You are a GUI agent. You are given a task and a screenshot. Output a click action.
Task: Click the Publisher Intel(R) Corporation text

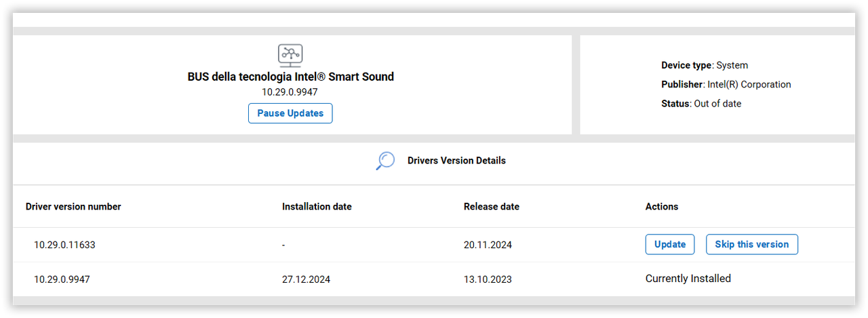coord(726,85)
